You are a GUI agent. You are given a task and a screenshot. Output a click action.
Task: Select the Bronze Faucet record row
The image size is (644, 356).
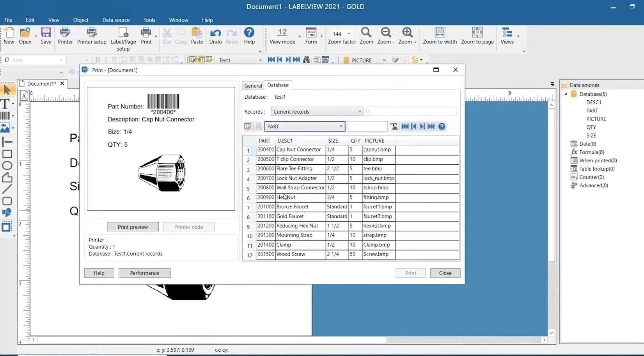point(351,207)
